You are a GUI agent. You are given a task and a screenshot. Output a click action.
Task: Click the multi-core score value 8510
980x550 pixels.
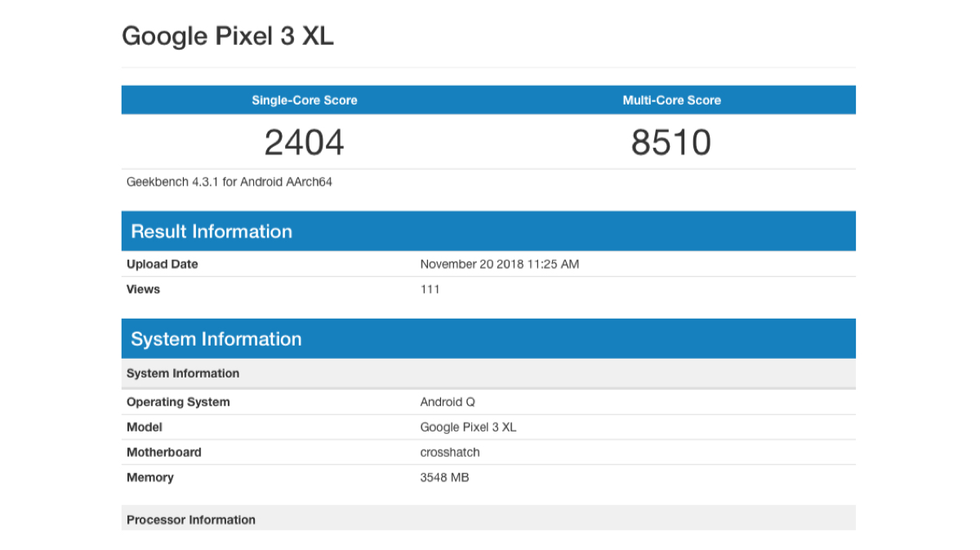[671, 142]
